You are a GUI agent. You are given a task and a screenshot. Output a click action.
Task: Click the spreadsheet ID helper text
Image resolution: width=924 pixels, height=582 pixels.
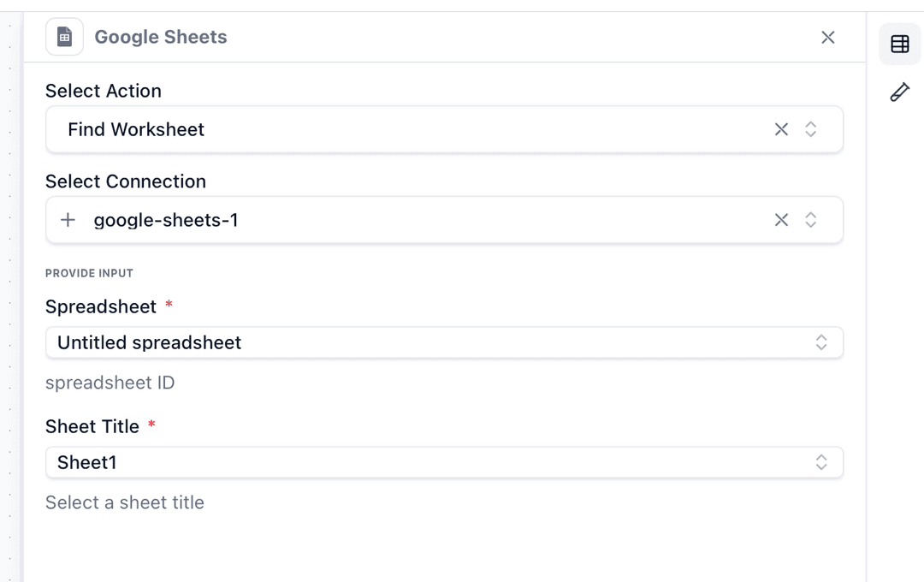pyautogui.click(x=110, y=383)
